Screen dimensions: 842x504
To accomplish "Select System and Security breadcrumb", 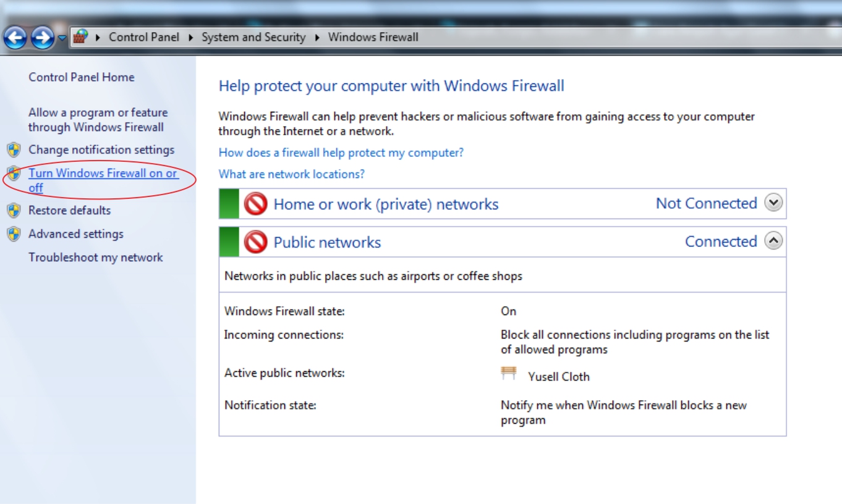I will click(x=253, y=37).
